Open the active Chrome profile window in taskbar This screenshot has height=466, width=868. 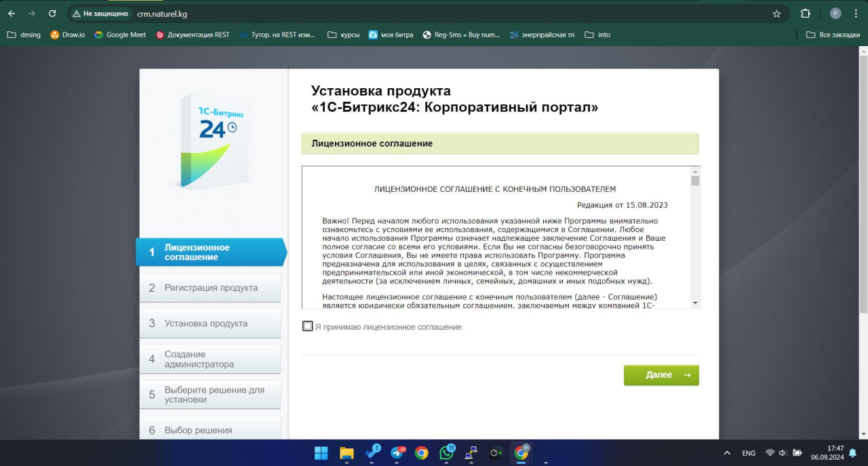[521, 452]
